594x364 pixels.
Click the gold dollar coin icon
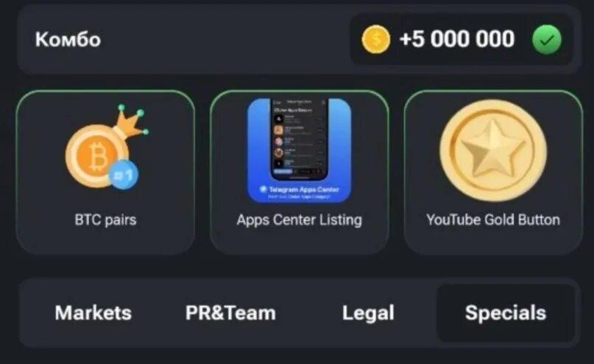(x=375, y=40)
